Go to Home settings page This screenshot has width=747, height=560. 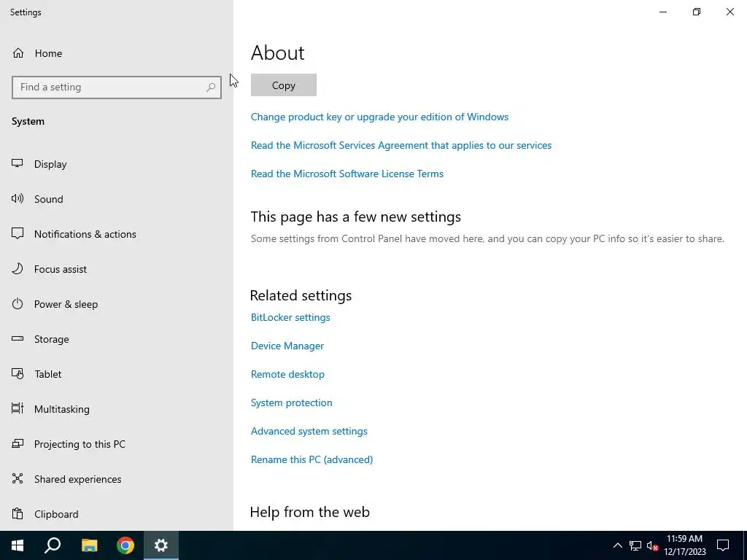tap(117, 52)
